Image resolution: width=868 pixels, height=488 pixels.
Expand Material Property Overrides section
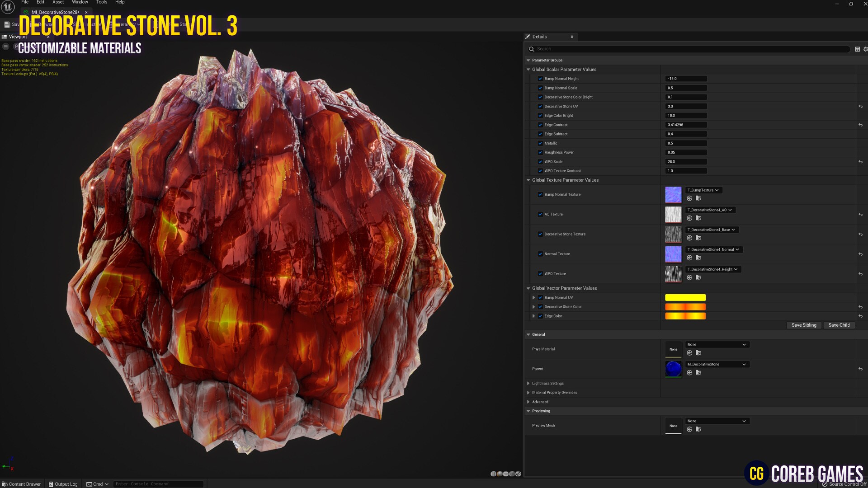coord(528,393)
